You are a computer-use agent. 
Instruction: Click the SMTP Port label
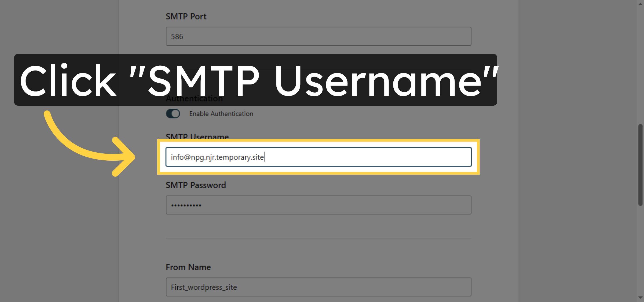186,16
